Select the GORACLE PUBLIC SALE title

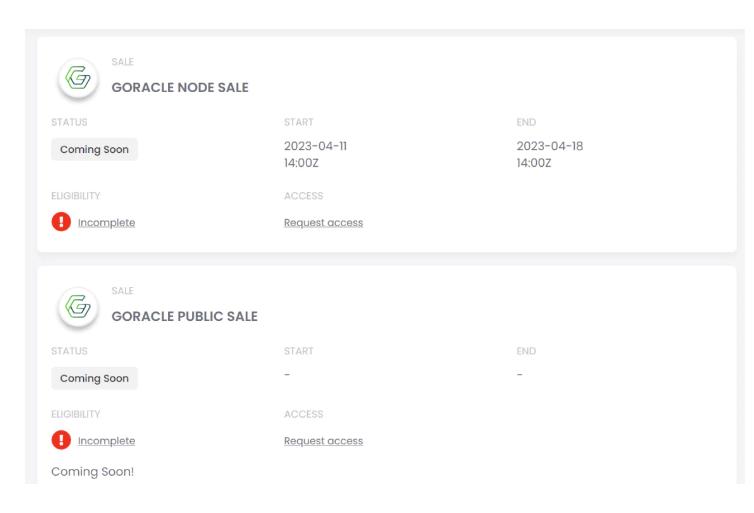coord(185,316)
